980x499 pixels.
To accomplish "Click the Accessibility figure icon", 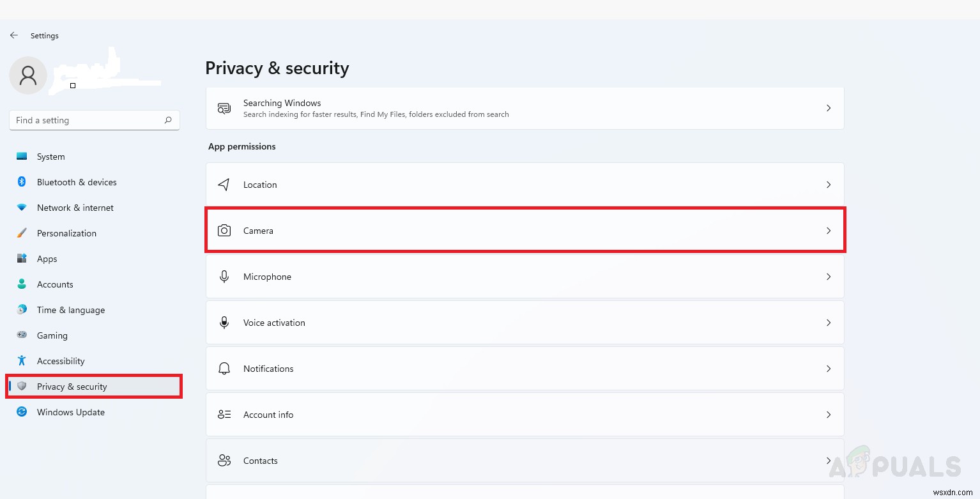I will (22, 361).
